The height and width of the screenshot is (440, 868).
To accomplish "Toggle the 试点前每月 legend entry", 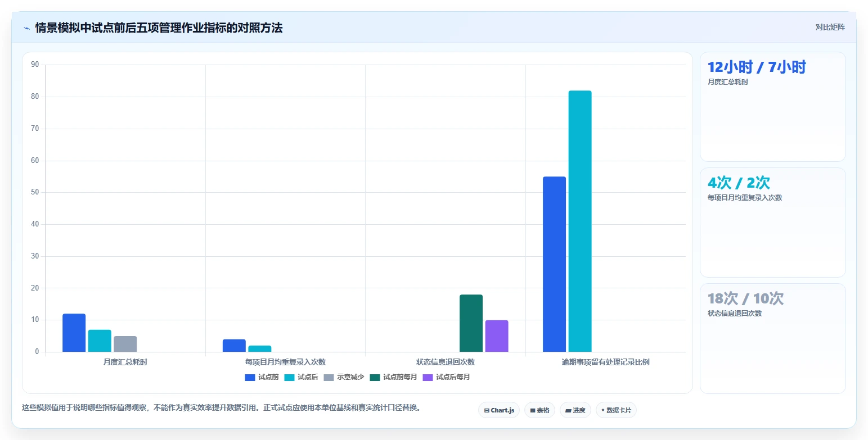I will click(393, 377).
